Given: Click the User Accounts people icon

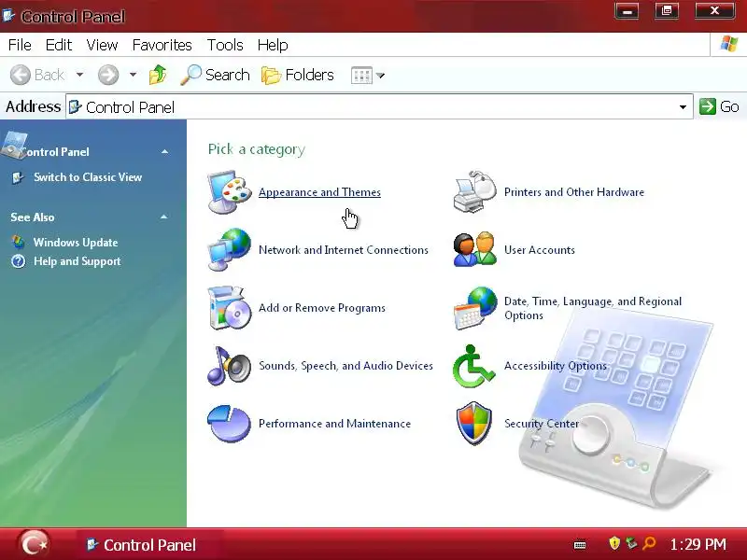Looking at the screenshot, I should coord(474,249).
